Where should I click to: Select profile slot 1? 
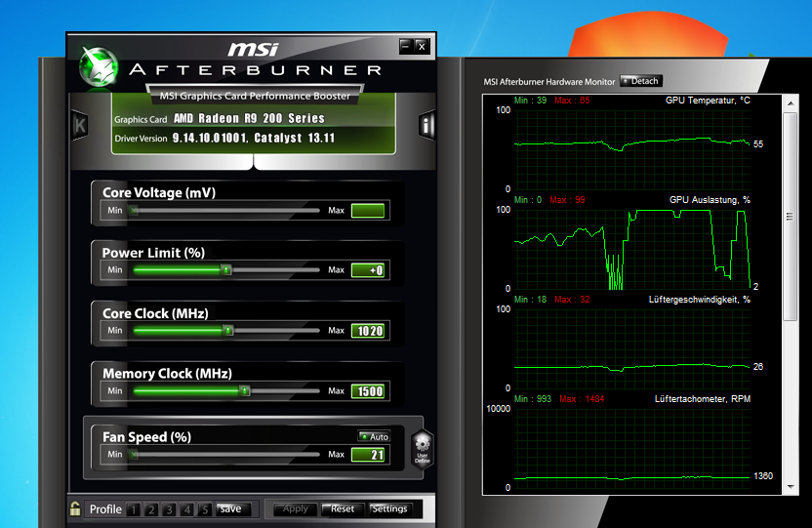coord(133,509)
